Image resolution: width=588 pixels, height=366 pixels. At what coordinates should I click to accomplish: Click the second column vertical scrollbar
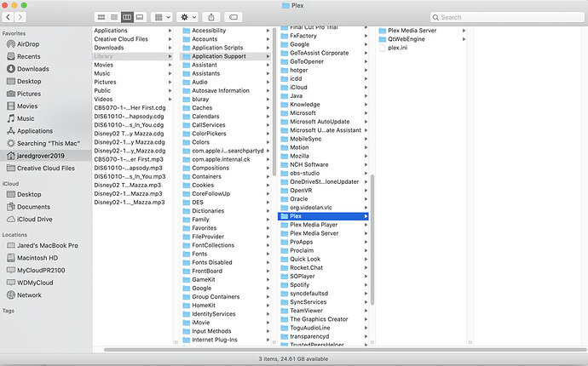[x=274, y=102]
